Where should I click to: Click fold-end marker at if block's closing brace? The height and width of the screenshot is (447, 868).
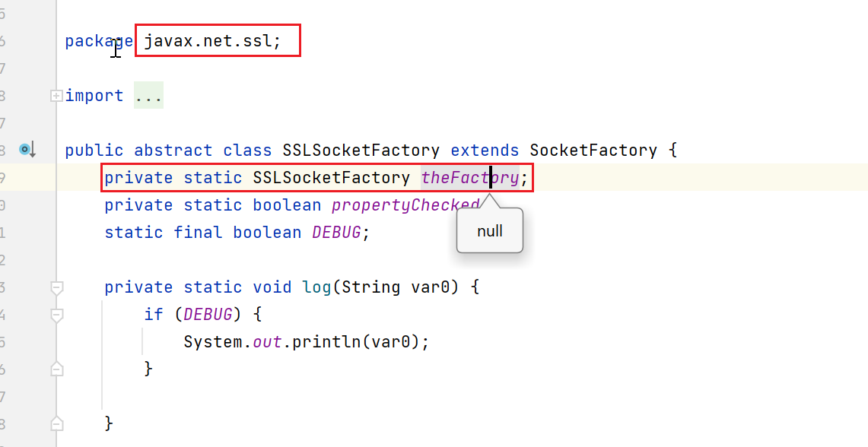(x=56, y=369)
